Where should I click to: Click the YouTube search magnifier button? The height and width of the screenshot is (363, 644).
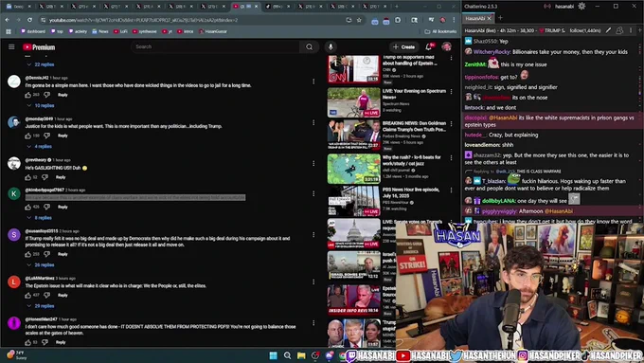tap(309, 46)
